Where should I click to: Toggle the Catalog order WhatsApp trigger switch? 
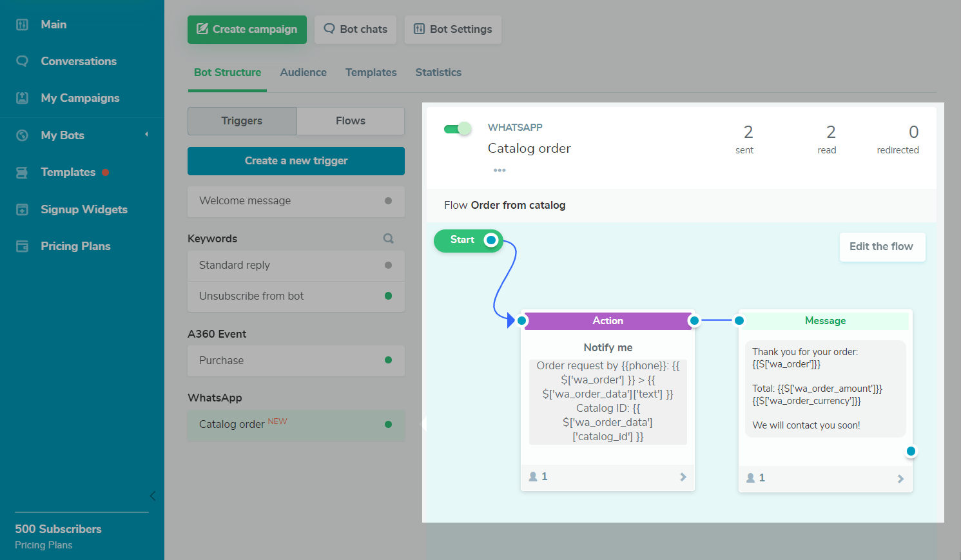point(458,129)
